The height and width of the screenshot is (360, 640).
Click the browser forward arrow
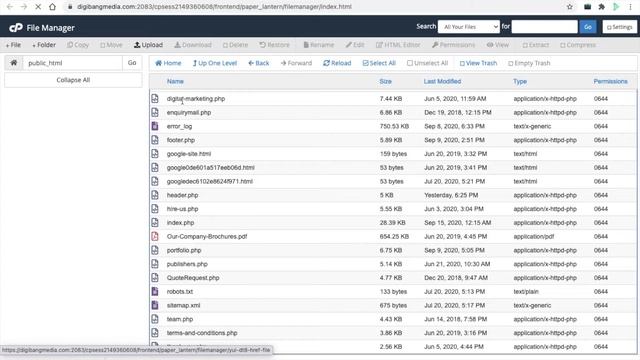[x=24, y=7]
